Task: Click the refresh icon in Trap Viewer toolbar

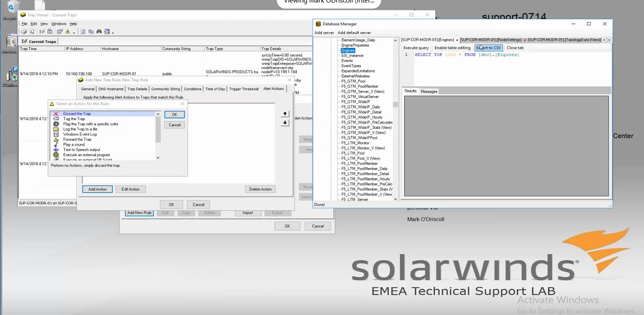Action: (x=83, y=32)
